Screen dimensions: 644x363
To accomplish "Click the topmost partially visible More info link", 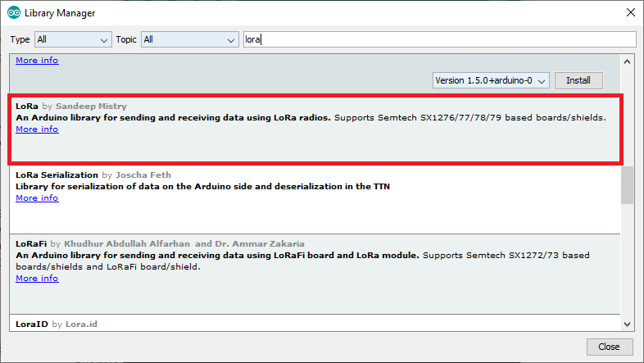I will coord(37,61).
